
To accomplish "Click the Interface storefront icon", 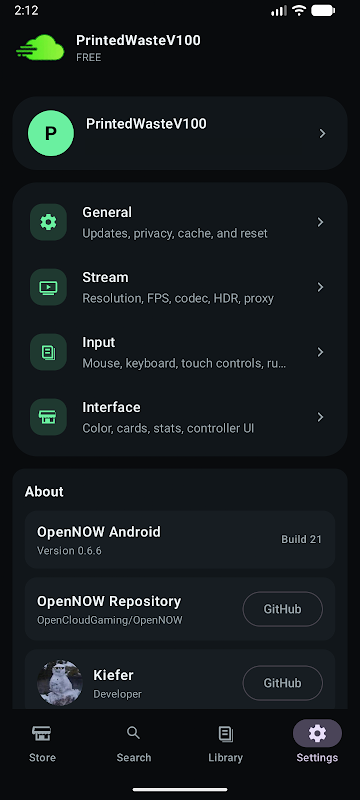I will point(48,417).
